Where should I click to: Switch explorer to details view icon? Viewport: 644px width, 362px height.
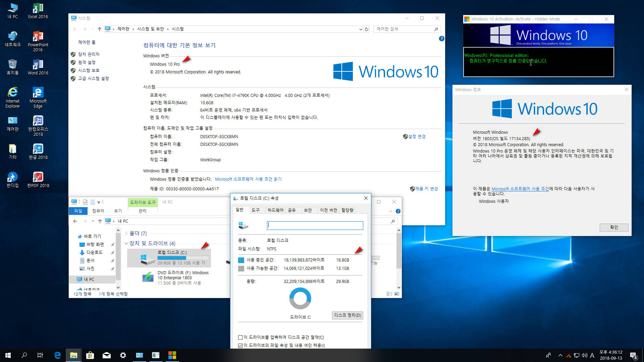(x=389, y=294)
